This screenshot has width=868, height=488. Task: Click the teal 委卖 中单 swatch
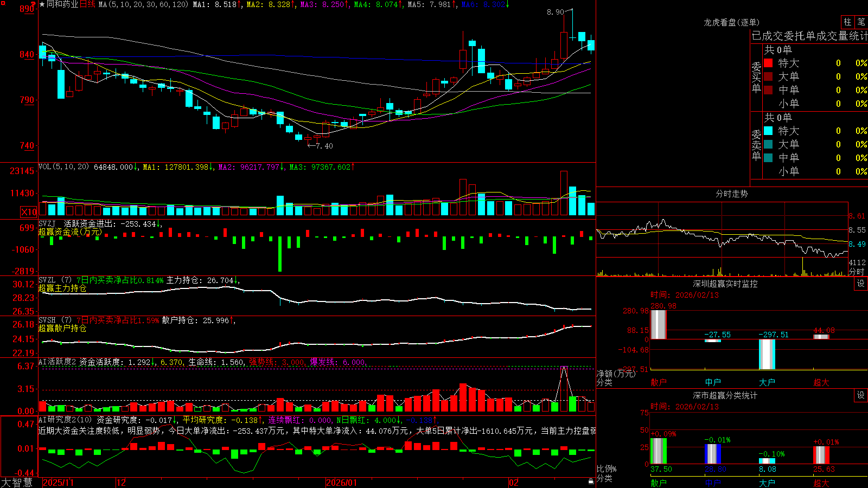tap(768, 158)
